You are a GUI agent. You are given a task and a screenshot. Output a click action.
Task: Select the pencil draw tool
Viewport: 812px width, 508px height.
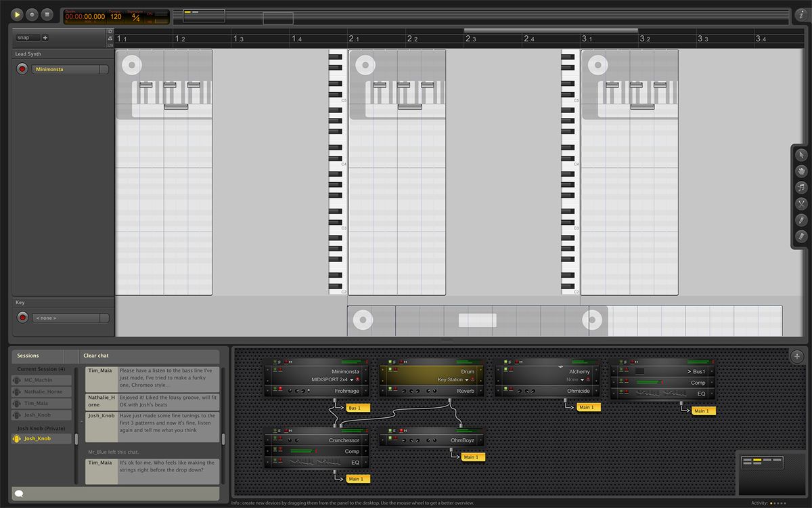(x=801, y=220)
